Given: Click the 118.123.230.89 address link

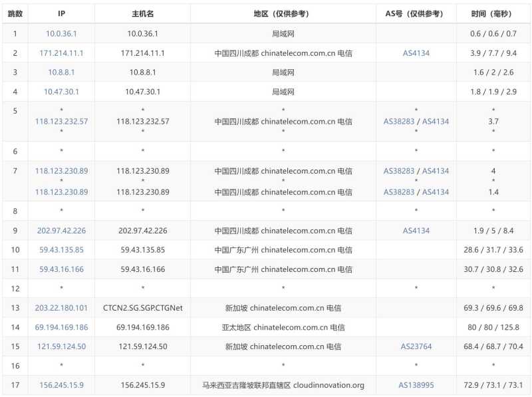Looking at the screenshot, I should pos(61,171).
